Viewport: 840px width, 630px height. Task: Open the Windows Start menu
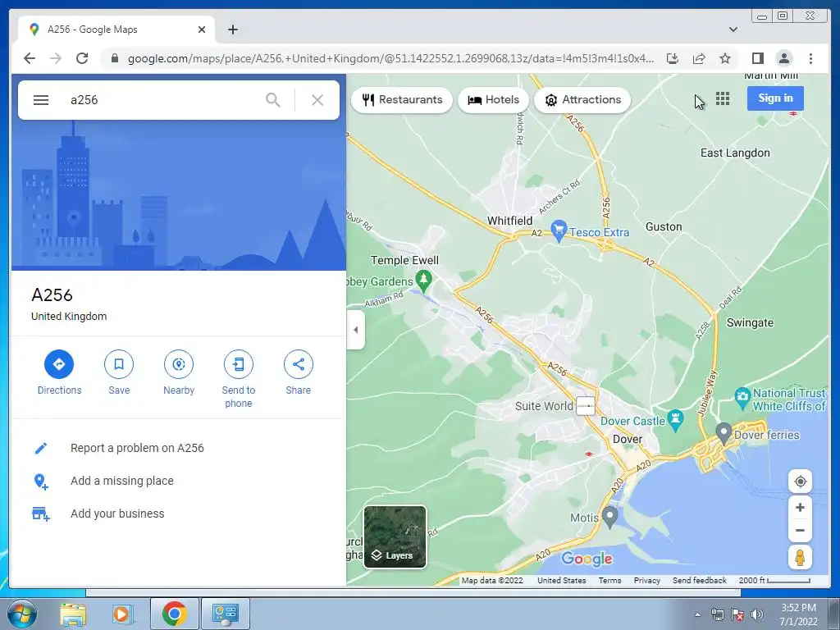[22, 614]
